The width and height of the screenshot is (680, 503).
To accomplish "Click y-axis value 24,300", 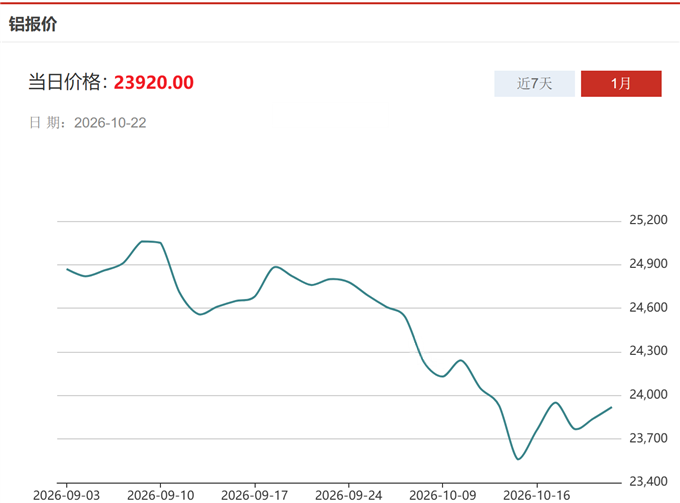I will 648,351.
